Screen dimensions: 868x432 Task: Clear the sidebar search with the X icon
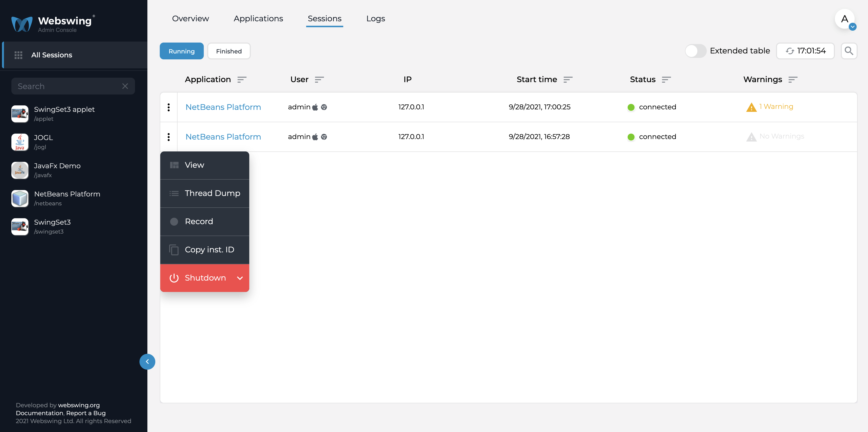(125, 86)
